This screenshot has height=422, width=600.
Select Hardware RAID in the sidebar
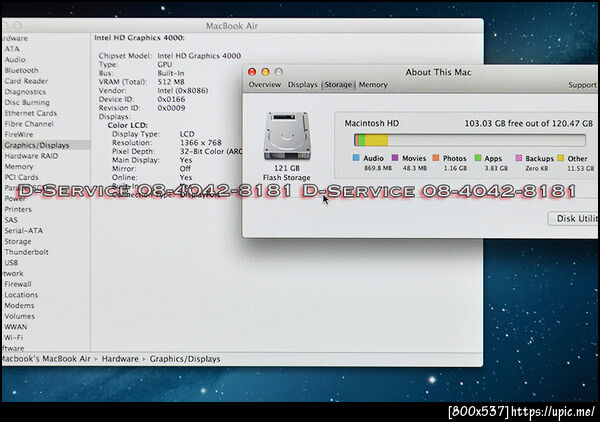pyautogui.click(x=31, y=156)
